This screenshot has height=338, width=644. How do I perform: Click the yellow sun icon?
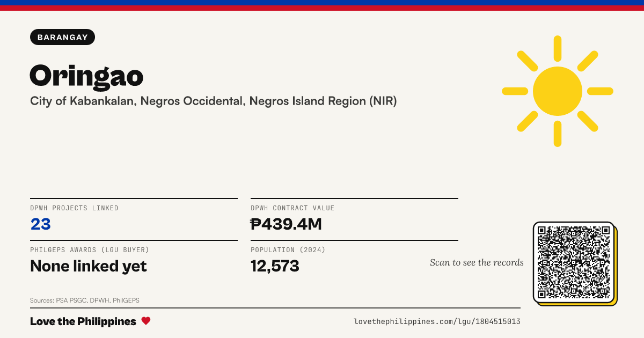click(558, 91)
